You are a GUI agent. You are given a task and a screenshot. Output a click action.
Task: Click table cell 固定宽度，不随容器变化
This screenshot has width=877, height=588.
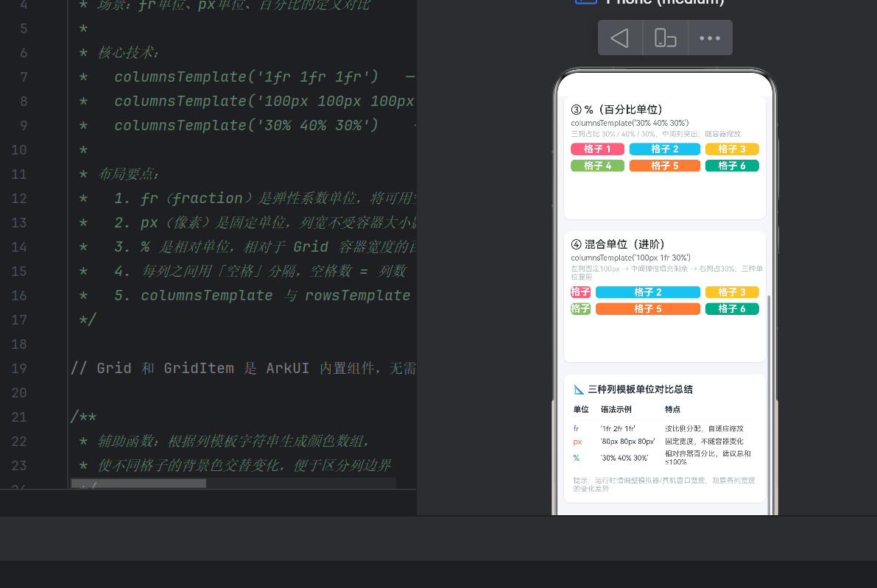(x=704, y=442)
